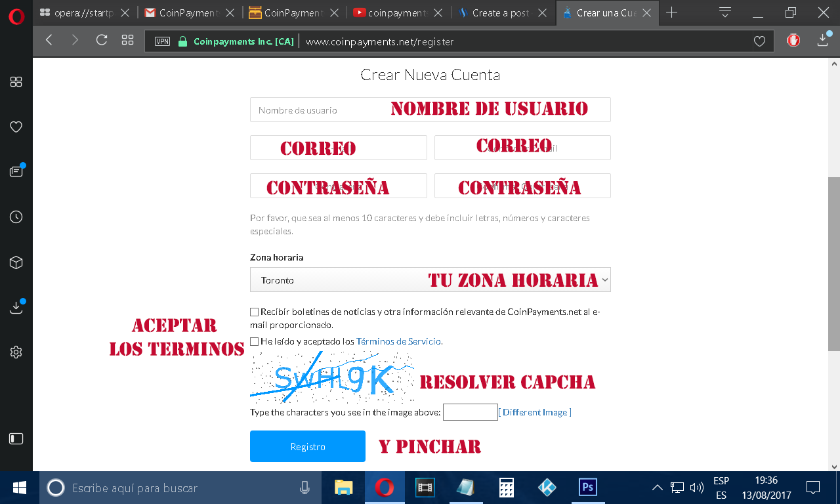
Task: Click the first email field
Action: tap(339, 148)
